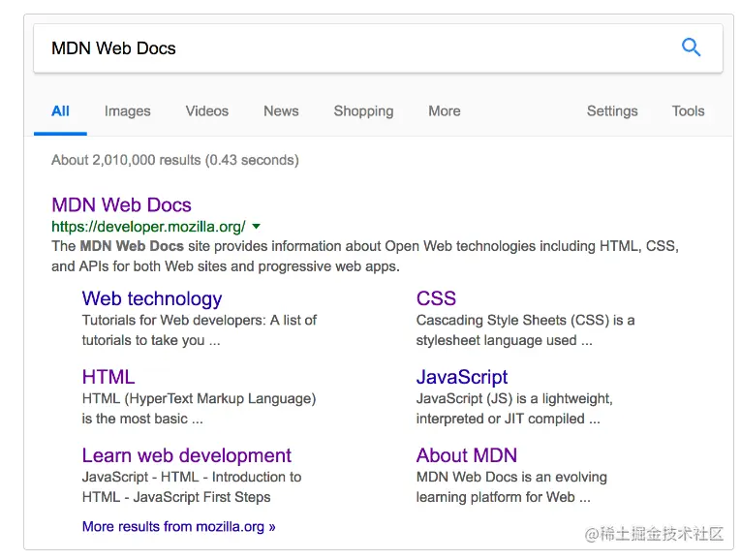The height and width of the screenshot is (560, 741).
Task: Open the HTML sitelink
Action: click(108, 378)
